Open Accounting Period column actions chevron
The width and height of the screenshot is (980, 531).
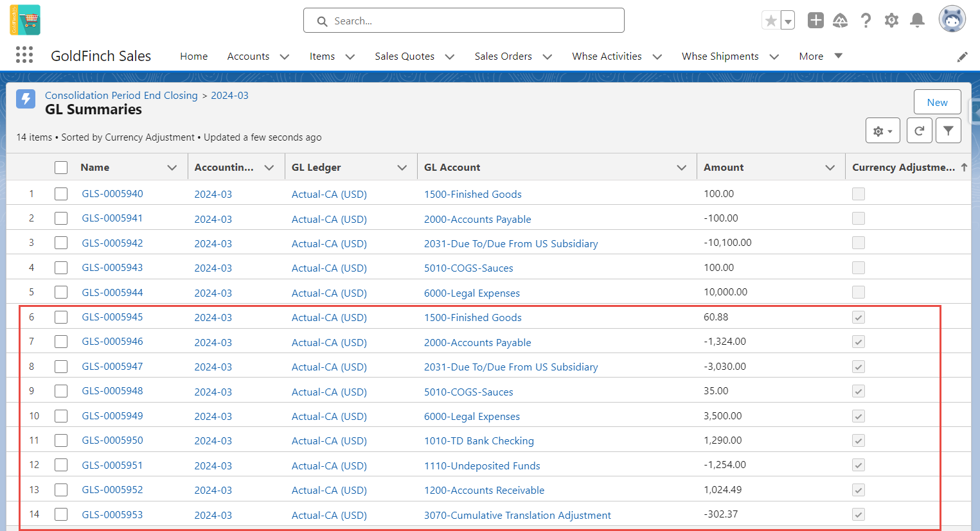(269, 168)
